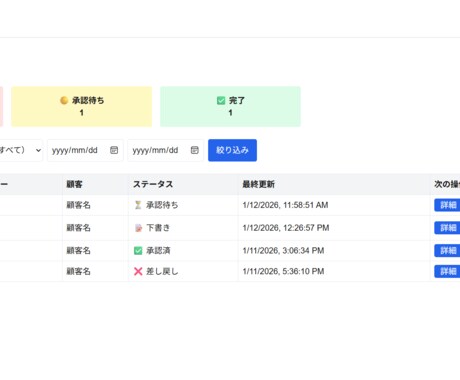Open 詳細 for the 承認待ち row

click(447, 205)
